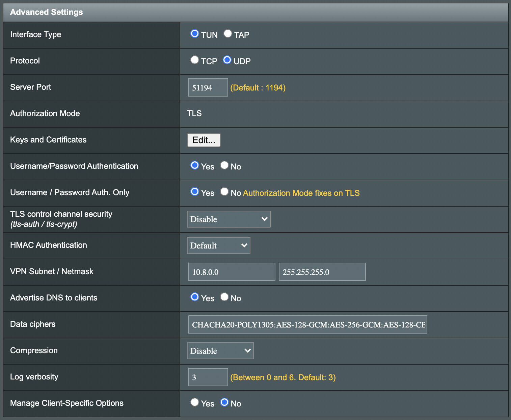Click the VPN Subnet field showing 10.8.0.0

[232, 272]
